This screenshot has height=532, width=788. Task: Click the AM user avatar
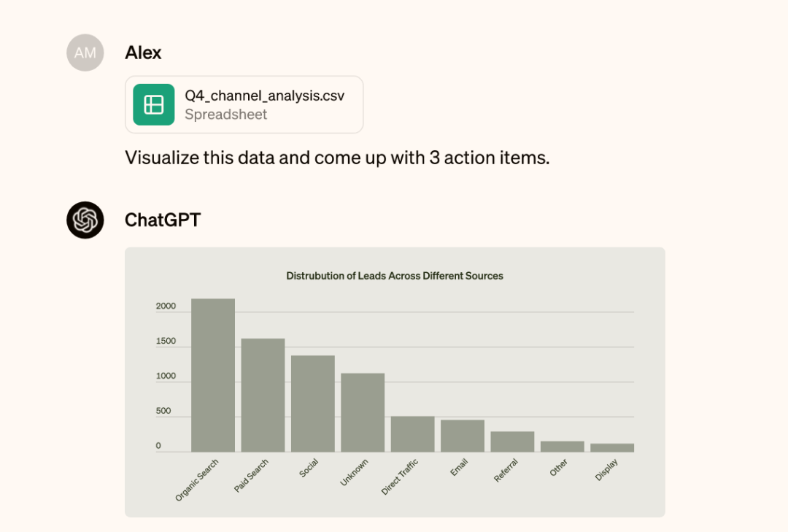pos(85,53)
